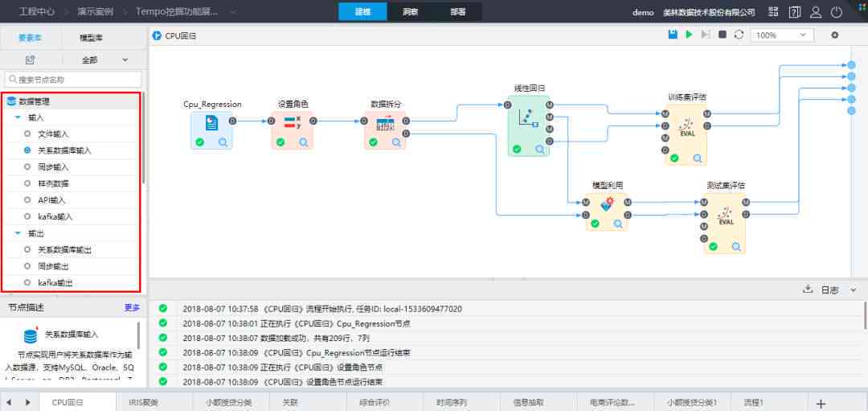Stop execution with the square stop icon
868x411 pixels.
723,35
